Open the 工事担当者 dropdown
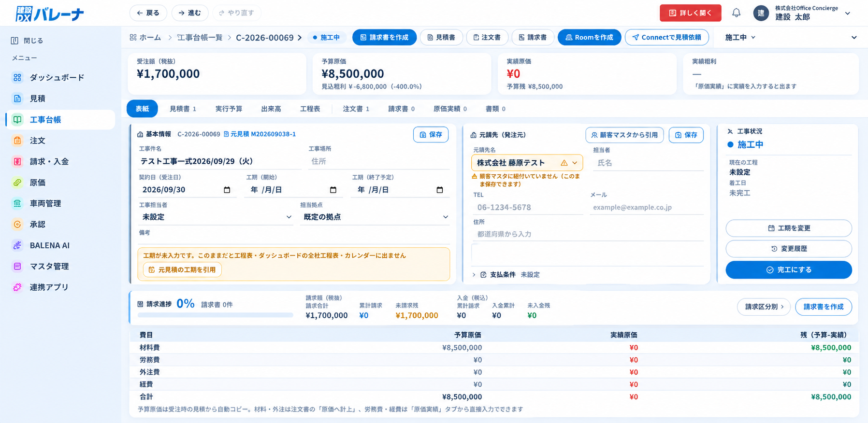 pyautogui.click(x=216, y=217)
